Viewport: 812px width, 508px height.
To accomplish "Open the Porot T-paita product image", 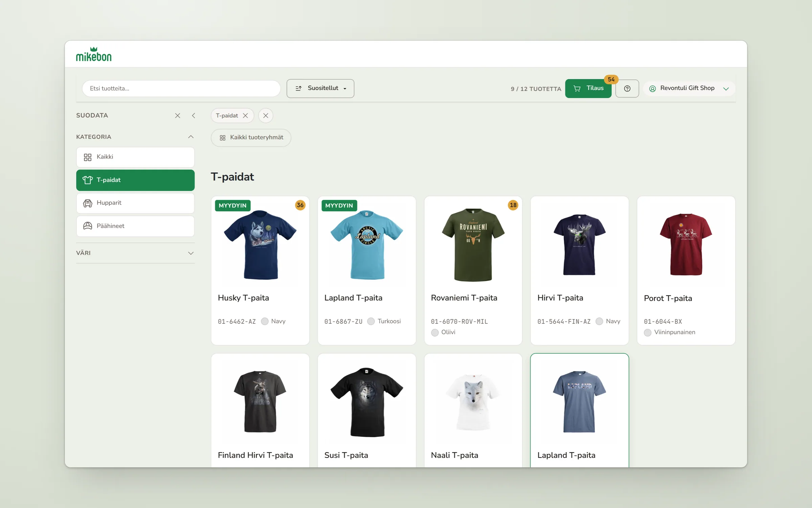I will click(686, 245).
